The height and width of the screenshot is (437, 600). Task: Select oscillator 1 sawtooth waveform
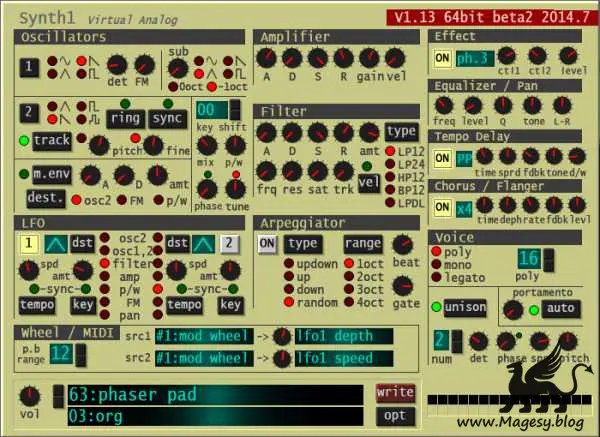[81, 61]
